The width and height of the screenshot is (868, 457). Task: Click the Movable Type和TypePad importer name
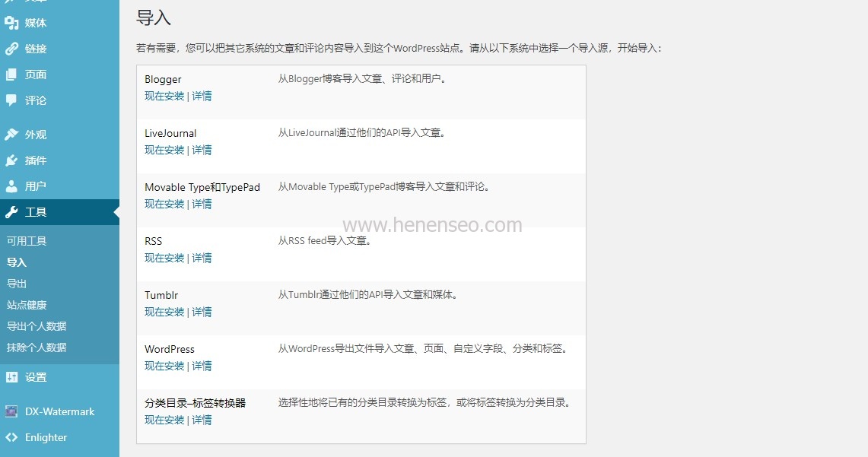tap(202, 188)
